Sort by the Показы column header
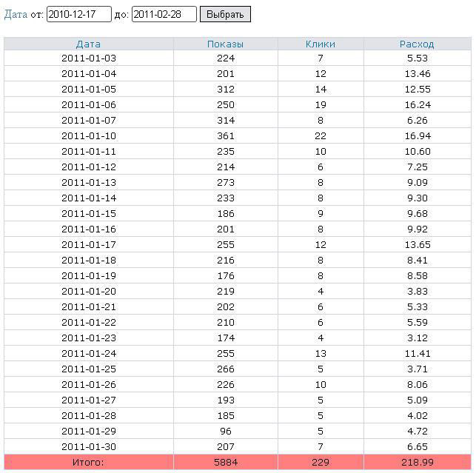Viewport: 476px width, 473px height. click(226, 44)
